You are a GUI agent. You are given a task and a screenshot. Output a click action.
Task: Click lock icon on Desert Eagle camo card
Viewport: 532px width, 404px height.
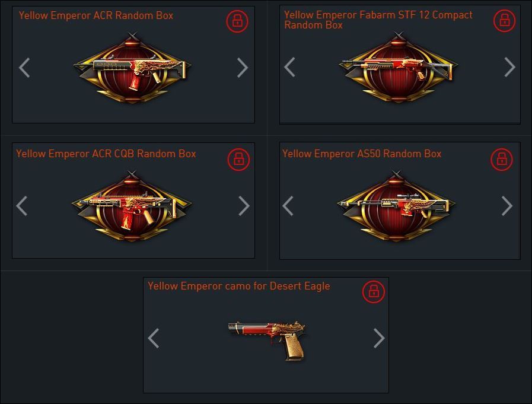point(374,291)
